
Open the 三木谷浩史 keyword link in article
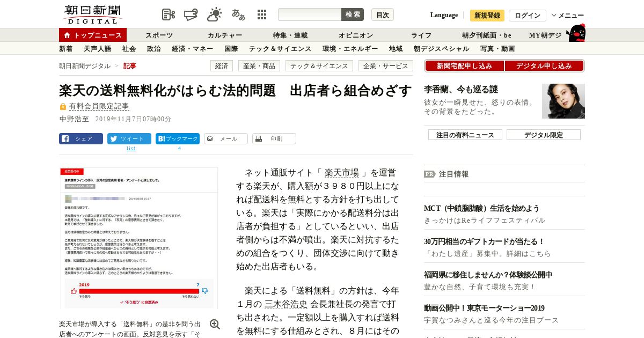point(286,304)
